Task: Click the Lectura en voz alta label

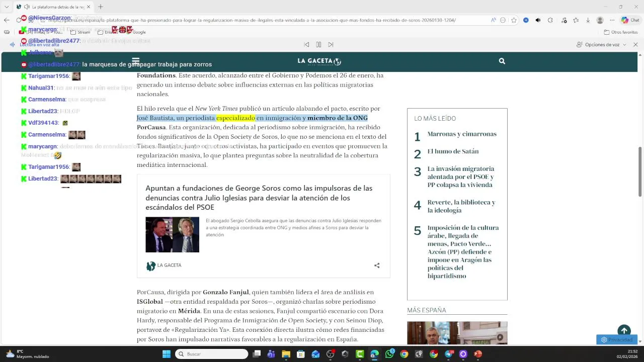Action: [x=39, y=45]
